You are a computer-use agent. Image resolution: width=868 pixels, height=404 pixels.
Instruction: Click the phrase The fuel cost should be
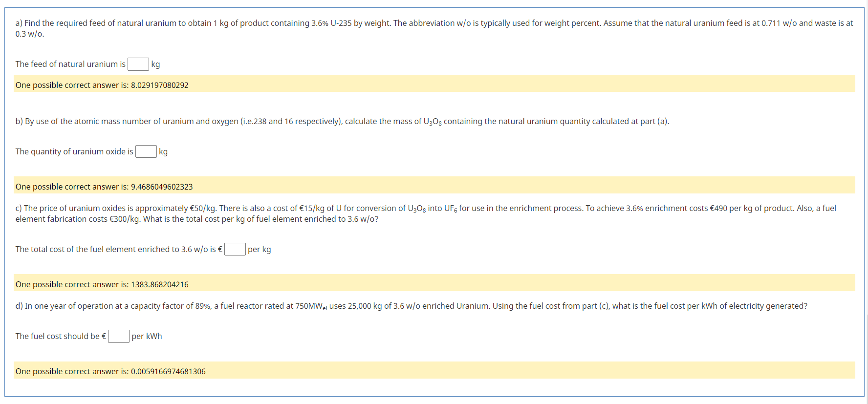click(x=59, y=336)
